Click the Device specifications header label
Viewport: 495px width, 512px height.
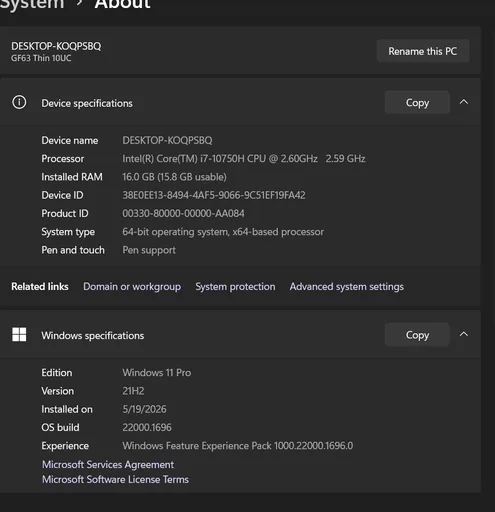(x=87, y=103)
